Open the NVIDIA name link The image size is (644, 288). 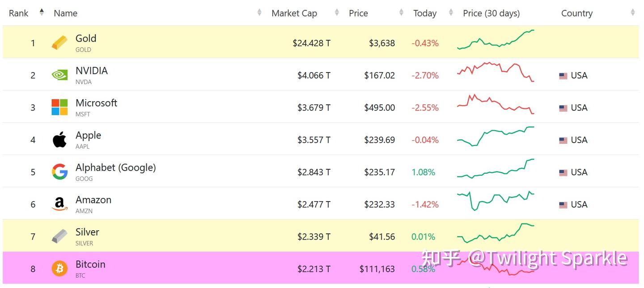(x=91, y=71)
